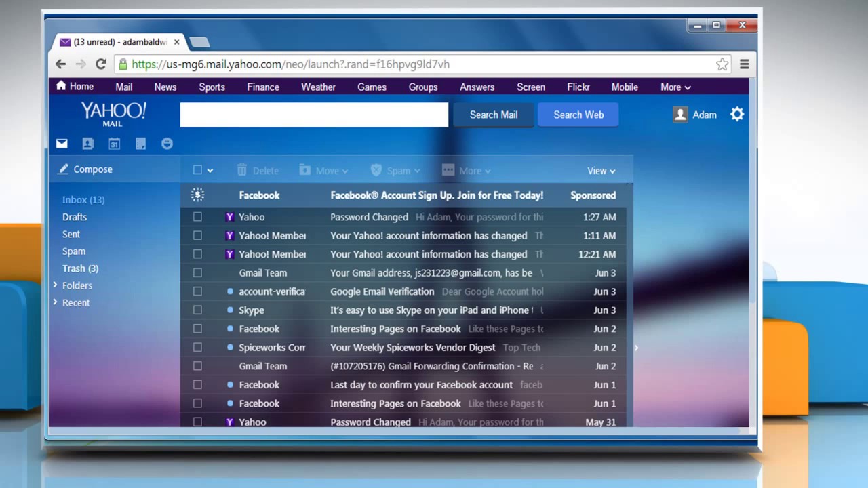This screenshot has height=488, width=868.
Task: Tick checkbox for Skype email
Action: tap(197, 310)
